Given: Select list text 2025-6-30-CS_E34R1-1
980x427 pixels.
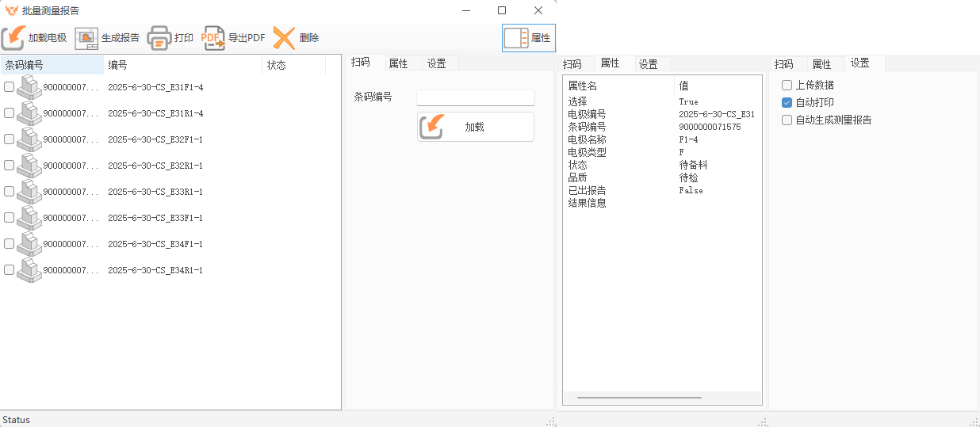Looking at the screenshot, I should tap(155, 270).
